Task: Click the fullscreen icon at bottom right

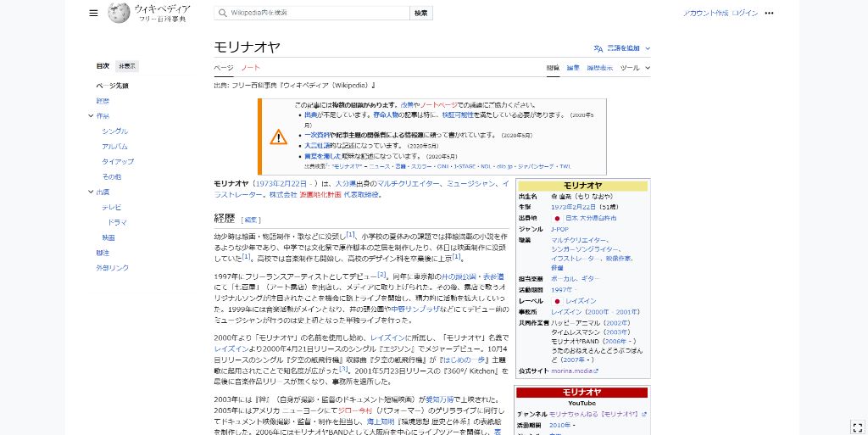Action: [x=858, y=427]
